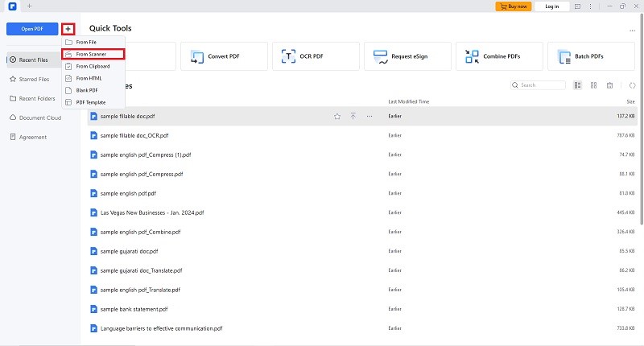Image resolution: width=644 pixels, height=346 pixels.
Task: Click PDF icon of sample bank statement.pdf
Action: point(93,309)
